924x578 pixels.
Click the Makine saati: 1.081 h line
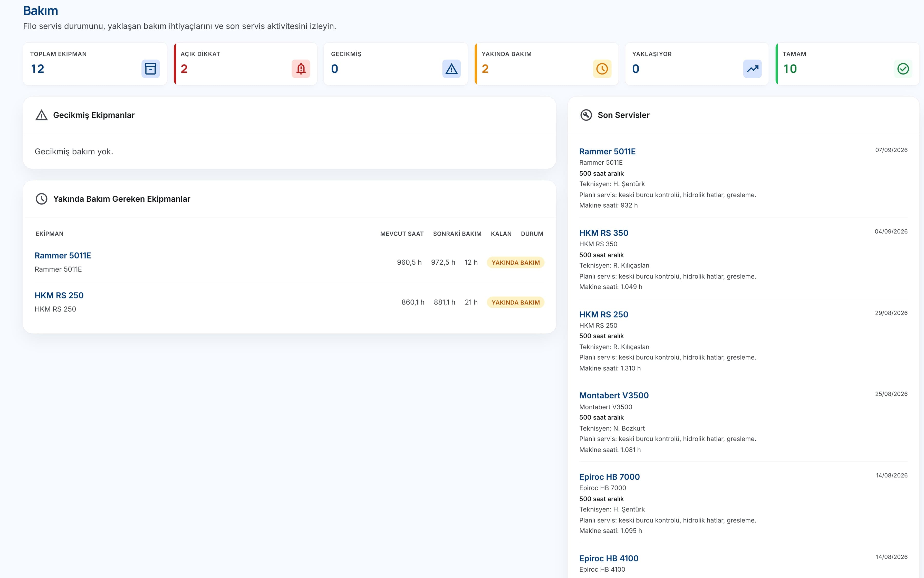click(610, 450)
